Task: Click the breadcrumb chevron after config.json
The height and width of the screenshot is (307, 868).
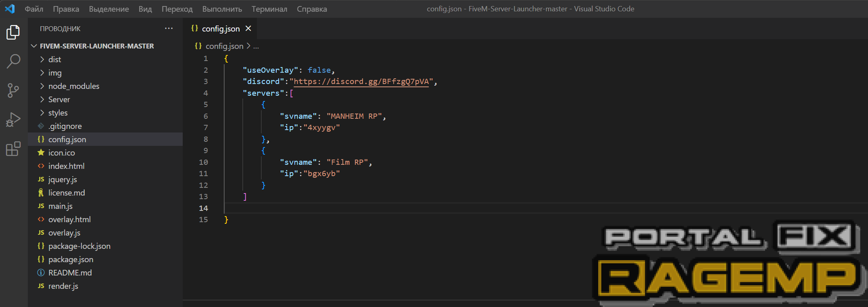Action: pyautogui.click(x=248, y=46)
